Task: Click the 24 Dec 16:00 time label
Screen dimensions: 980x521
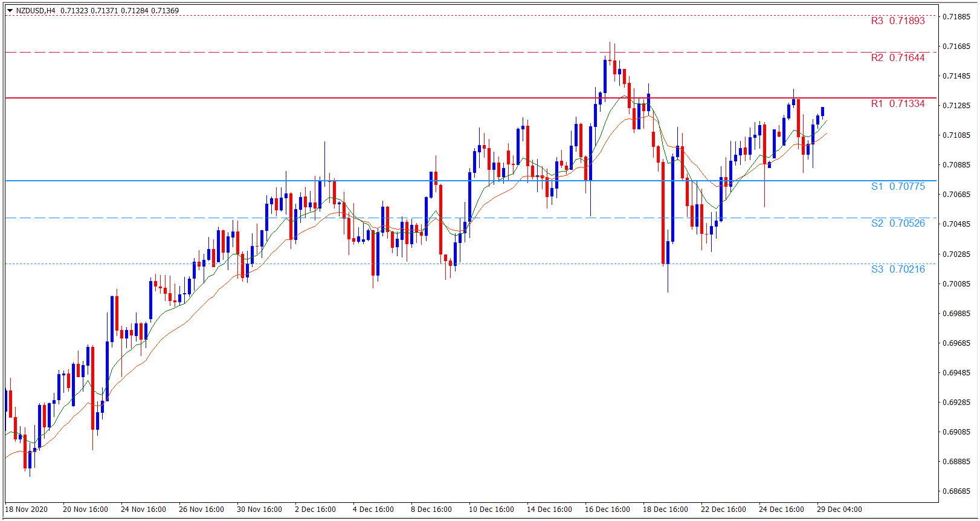Action: pos(781,509)
